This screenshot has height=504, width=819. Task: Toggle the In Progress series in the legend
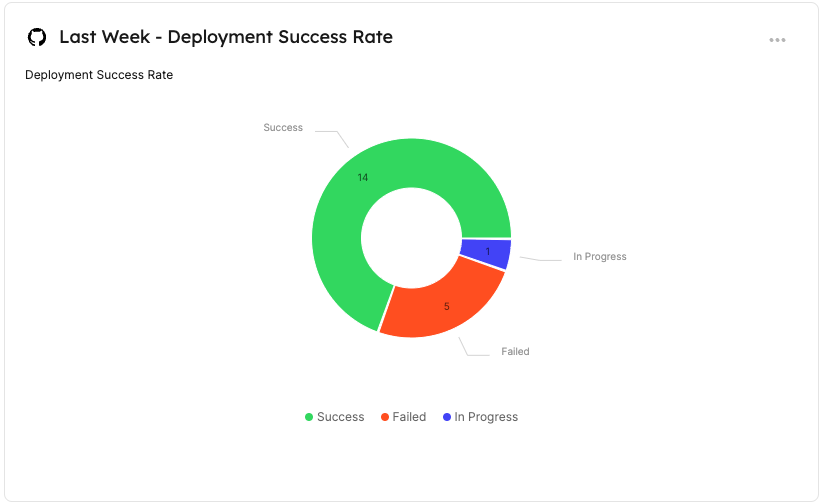click(x=486, y=417)
